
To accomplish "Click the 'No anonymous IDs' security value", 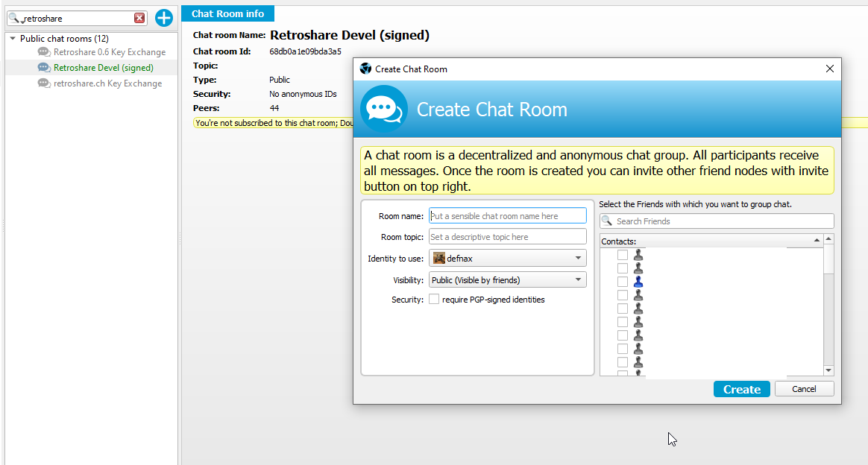I will [x=303, y=94].
